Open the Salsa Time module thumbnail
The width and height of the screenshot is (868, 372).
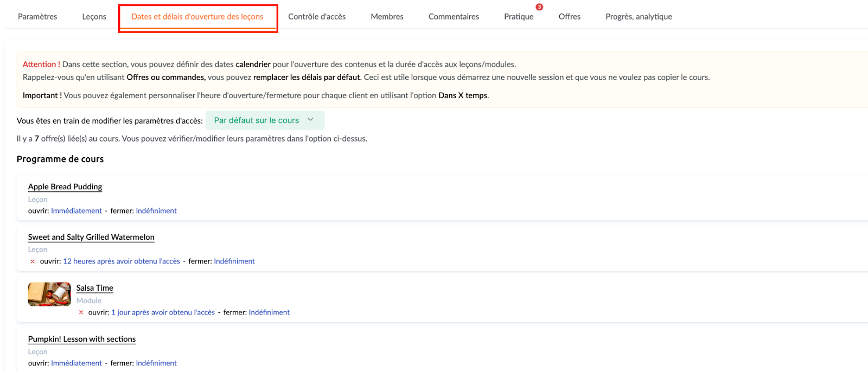pos(49,294)
